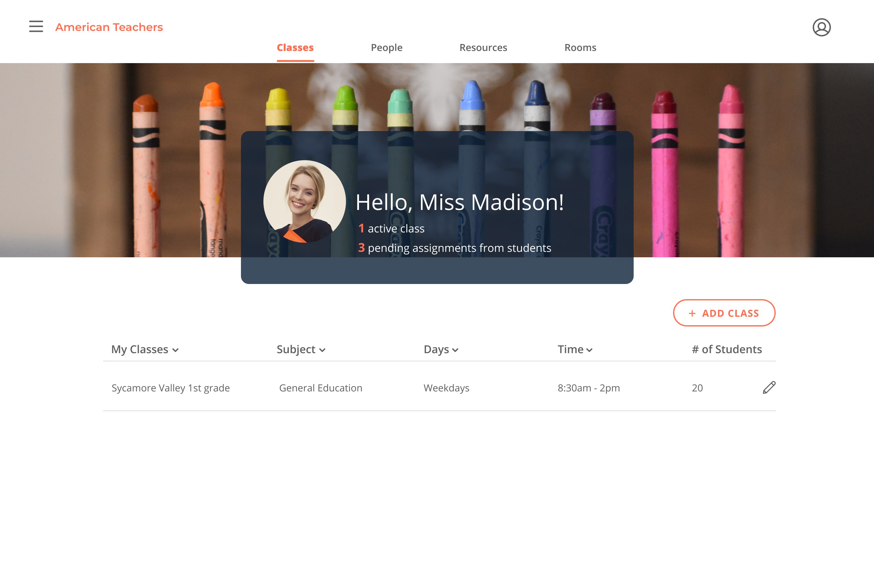Open the Subject column dropdown
This screenshot has width=874, height=588.
301,350
